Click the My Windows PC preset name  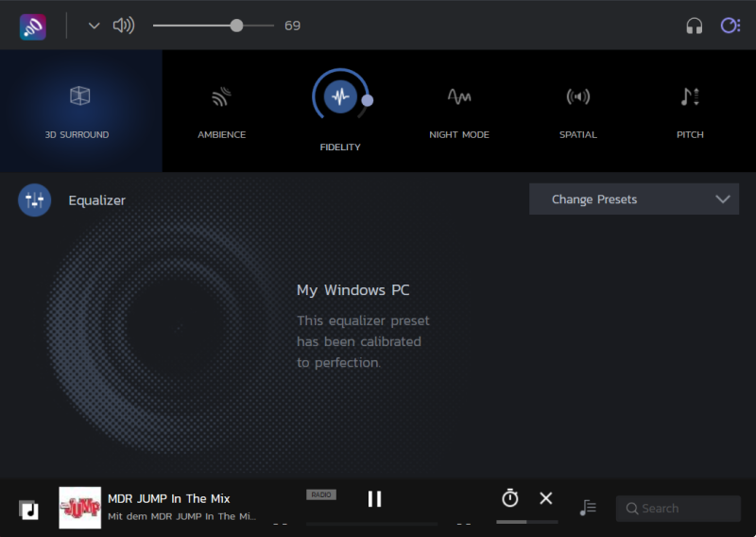click(x=352, y=290)
